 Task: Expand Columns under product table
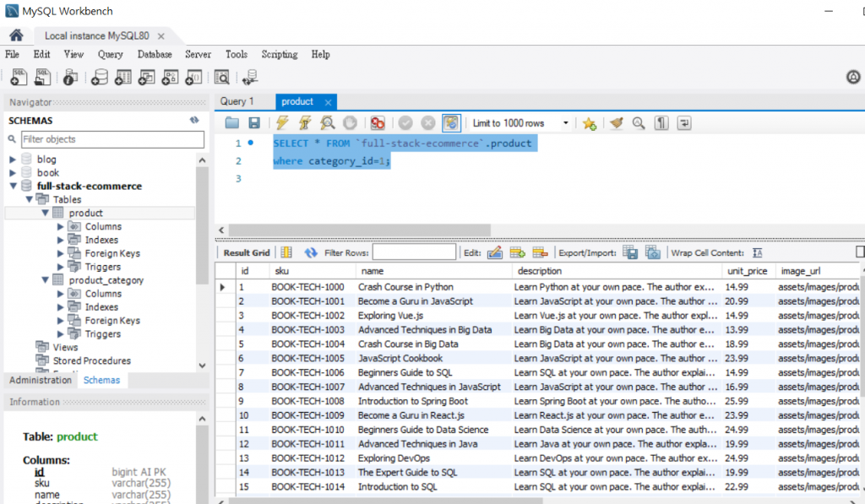pyautogui.click(x=60, y=226)
